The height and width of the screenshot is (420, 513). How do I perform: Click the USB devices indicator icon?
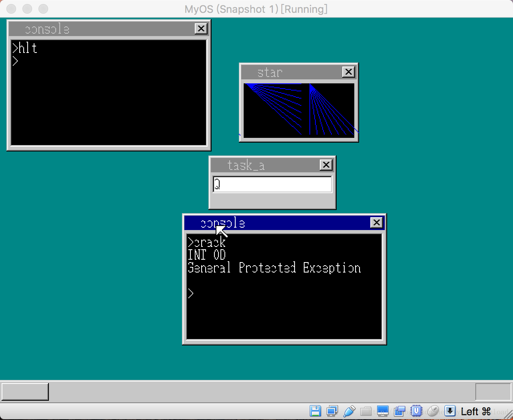(x=349, y=411)
